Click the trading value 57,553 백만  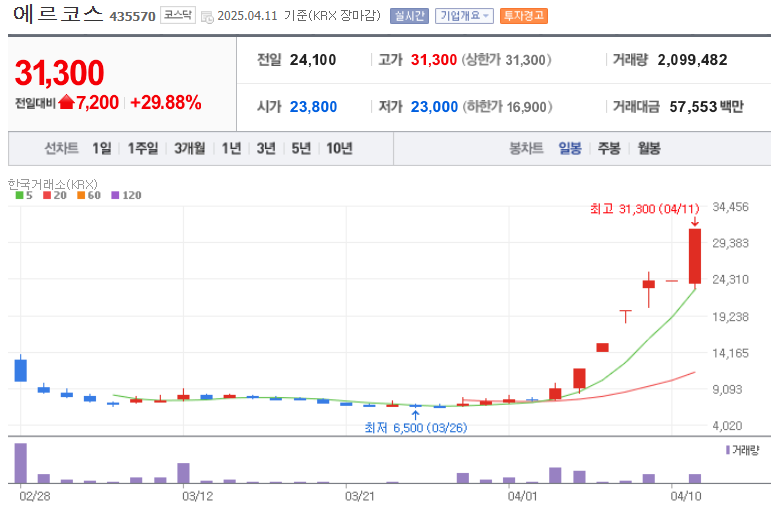pyautogui.click(x=707, y=107)
